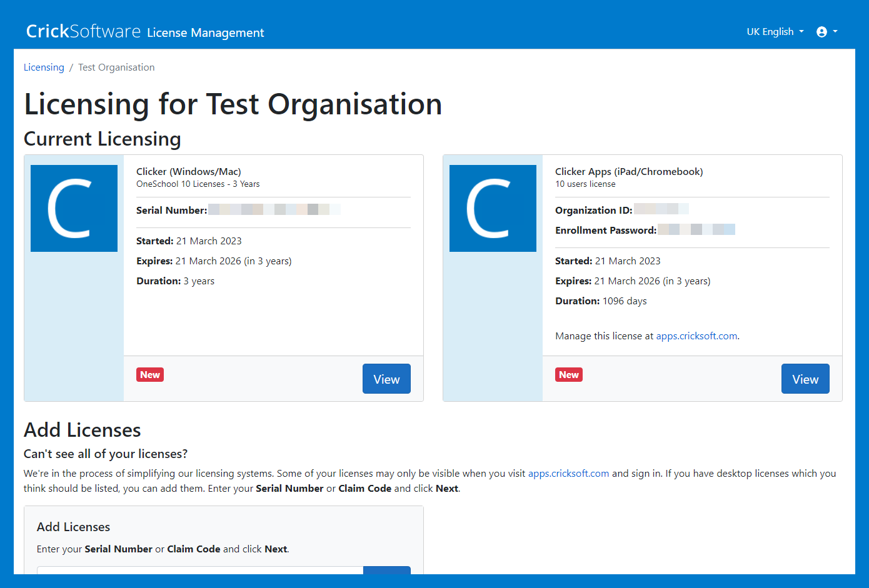The width and height of the screenshot is (869, 588).
Task: Click the New badge on Clicker Windows/Mac card
Action: (x=150, y=375)
